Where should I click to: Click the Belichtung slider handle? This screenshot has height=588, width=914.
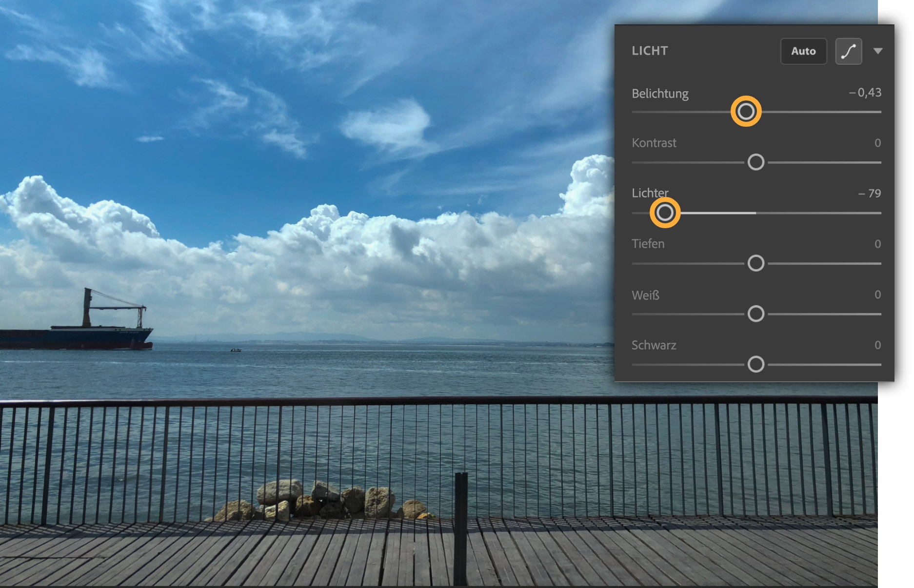coord(746,112)
